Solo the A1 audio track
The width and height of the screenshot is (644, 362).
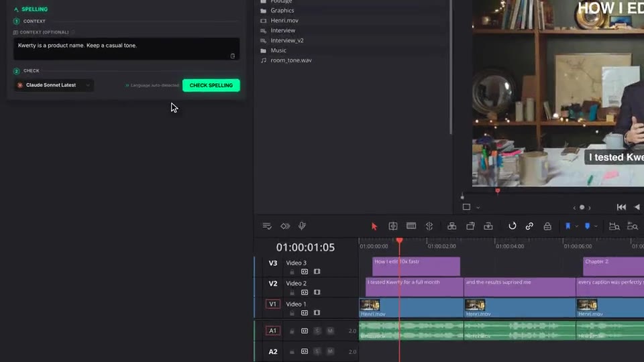[317, 330]
